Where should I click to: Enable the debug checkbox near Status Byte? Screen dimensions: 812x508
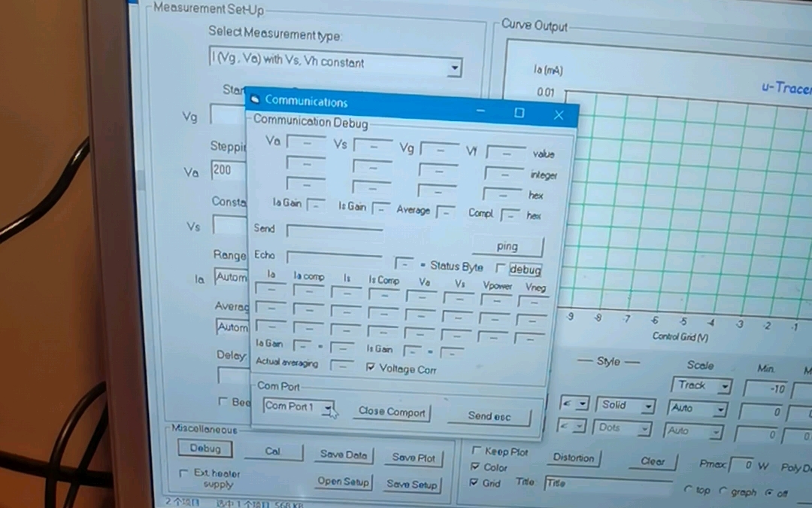click(501, 268)
